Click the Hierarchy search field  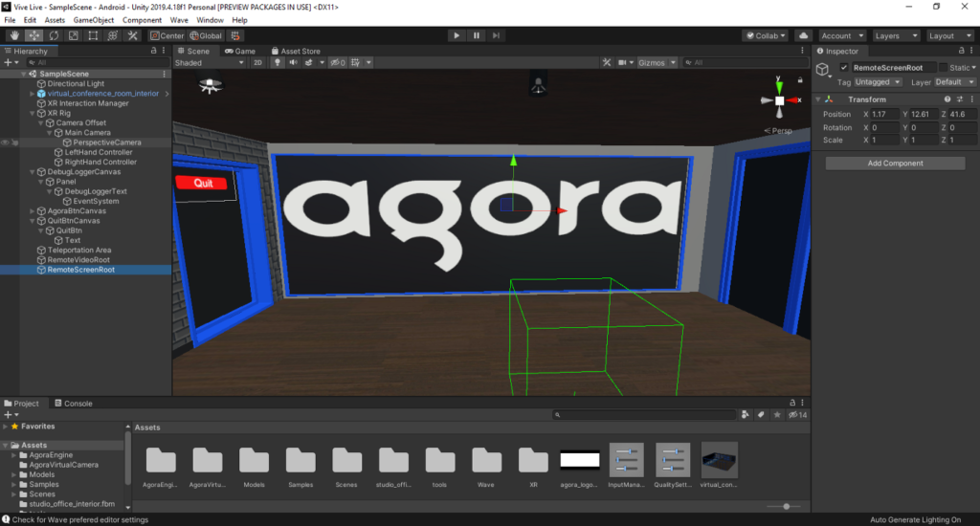[x=99, y=62]
